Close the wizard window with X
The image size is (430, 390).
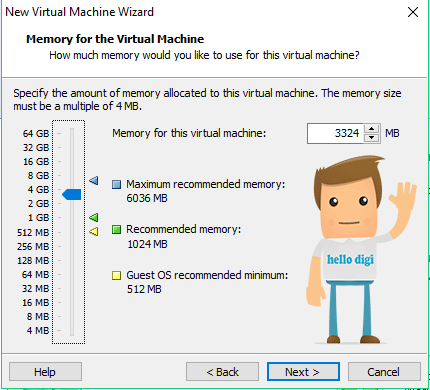tap(413, 12)
